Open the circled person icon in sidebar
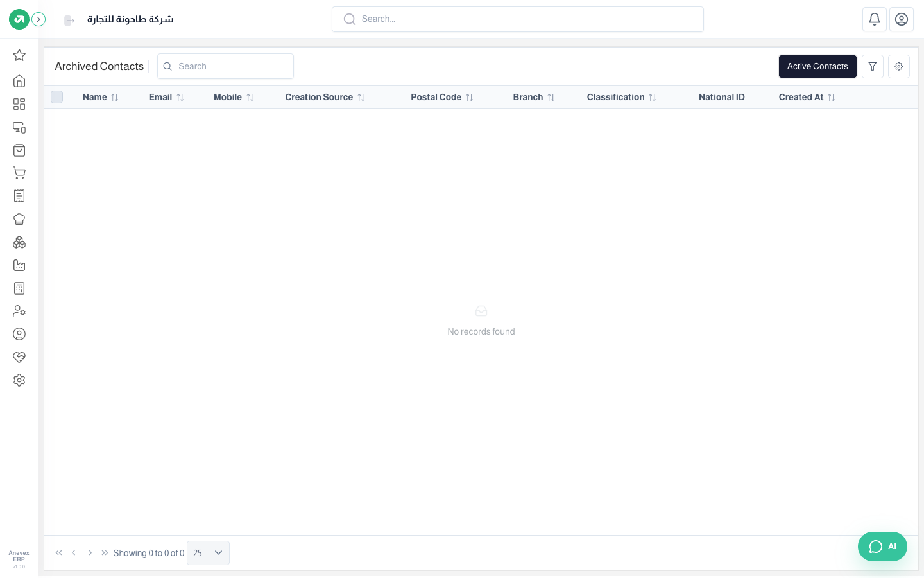924x578 pixels. coord(19,334)
